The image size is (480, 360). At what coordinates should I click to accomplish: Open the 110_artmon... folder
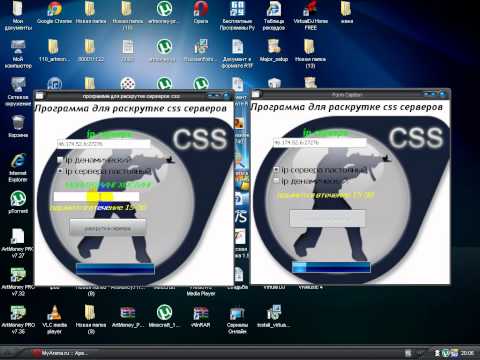[x=54, y=51]
